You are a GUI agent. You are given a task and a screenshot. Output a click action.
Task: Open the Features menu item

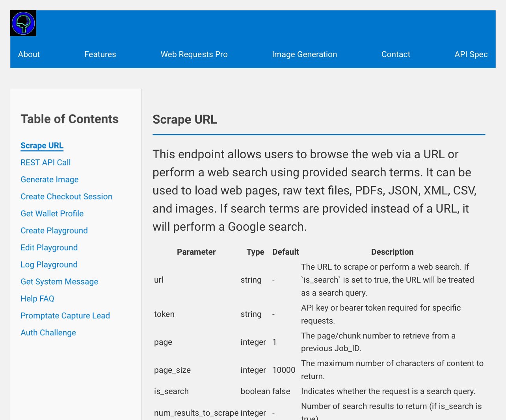point(100,54)
